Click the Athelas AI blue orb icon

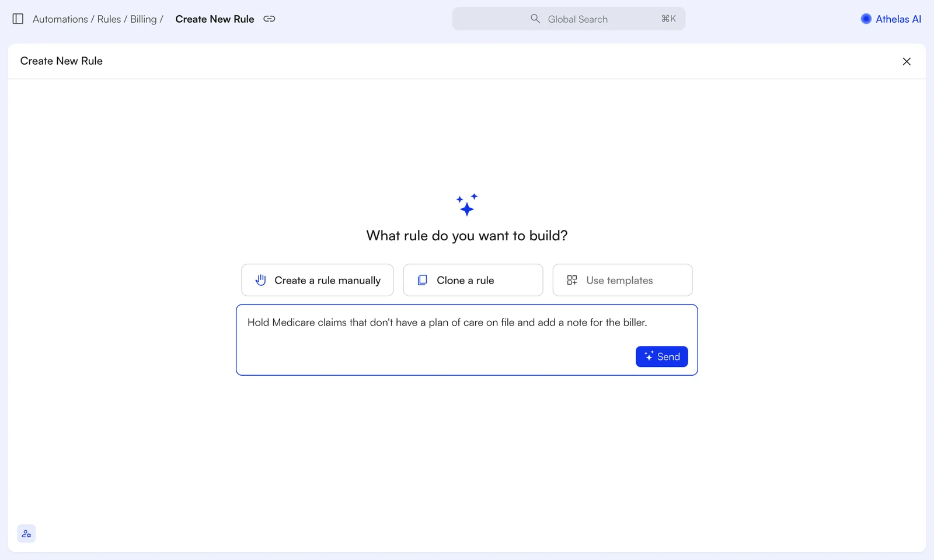[x=866, y=19]
